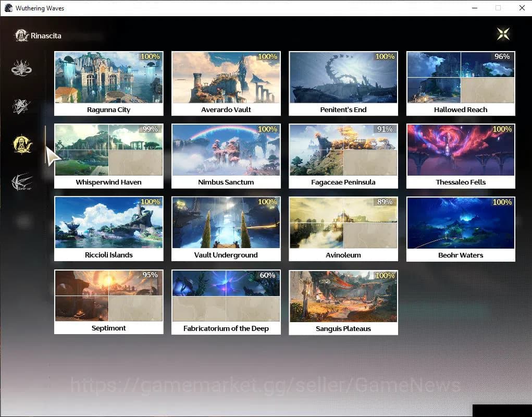Screen dimensions: 532x417
Task: Click the Wuthering Waves title bar app icon
Action: pyautogui.click(x=8, y=8)
